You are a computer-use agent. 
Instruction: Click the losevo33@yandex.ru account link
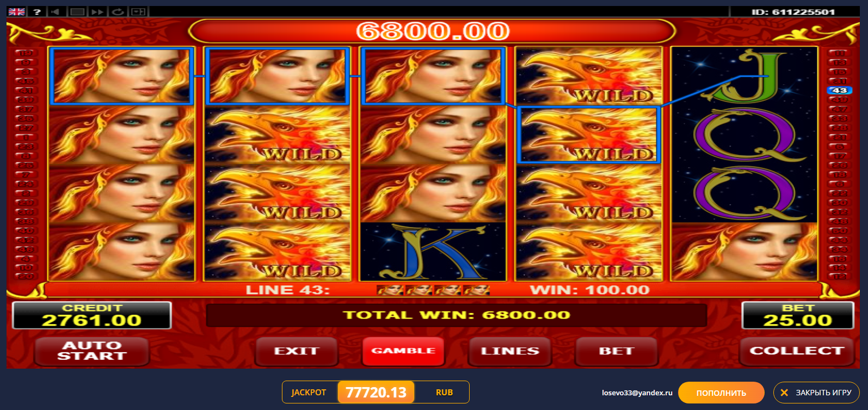pos(637,393)
